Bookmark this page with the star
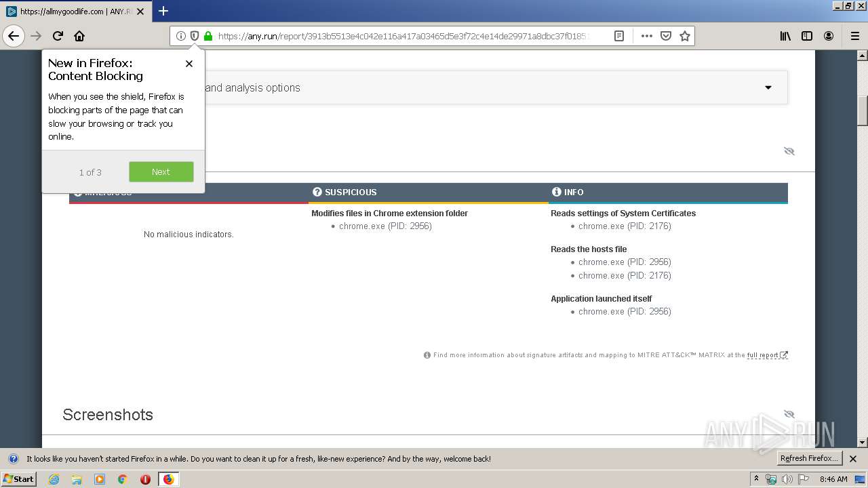 685,36
